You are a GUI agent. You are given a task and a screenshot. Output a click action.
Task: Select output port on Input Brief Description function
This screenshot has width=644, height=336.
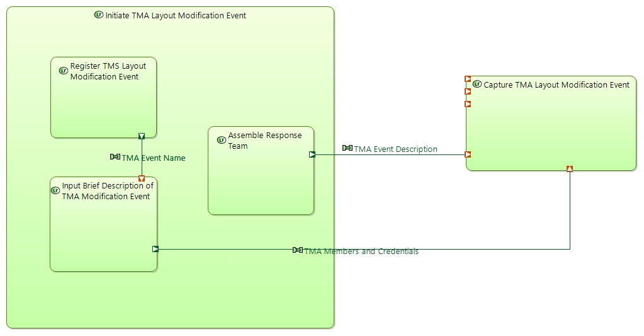click(x=155, y=249)
